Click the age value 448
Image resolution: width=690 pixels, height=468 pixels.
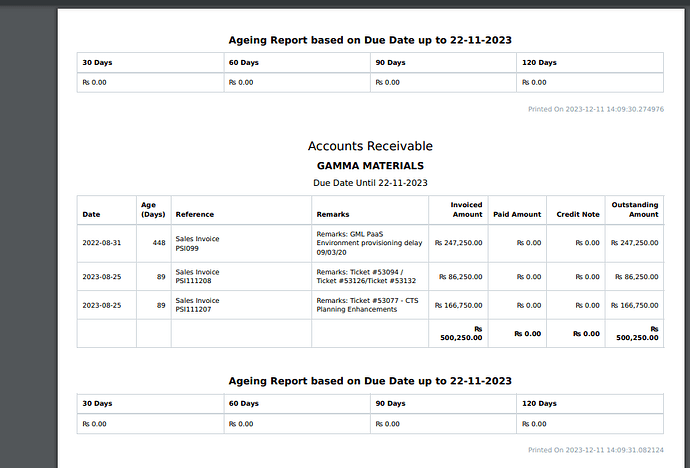click(x=159, y=243)
